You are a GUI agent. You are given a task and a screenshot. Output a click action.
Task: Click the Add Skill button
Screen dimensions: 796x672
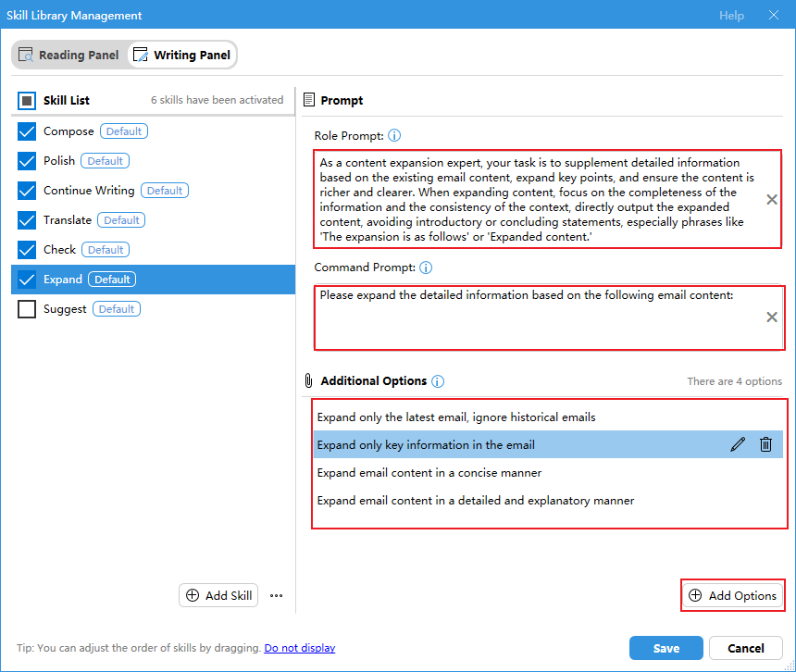pos(218,596)
